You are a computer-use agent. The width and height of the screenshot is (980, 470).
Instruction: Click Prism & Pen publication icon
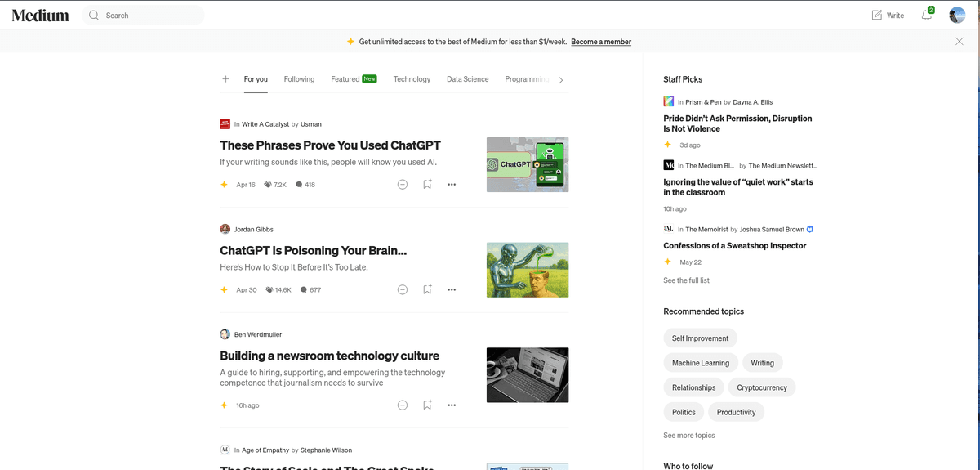click(x=669, y=101)
